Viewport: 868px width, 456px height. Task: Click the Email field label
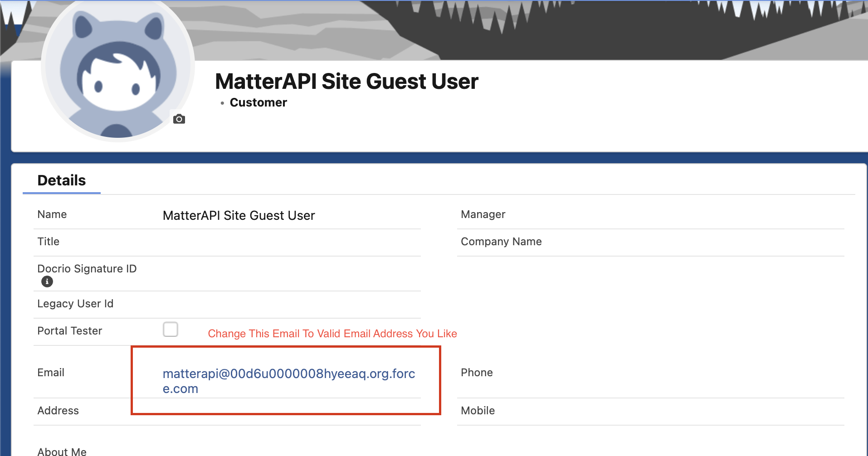(x=51, y=373)
